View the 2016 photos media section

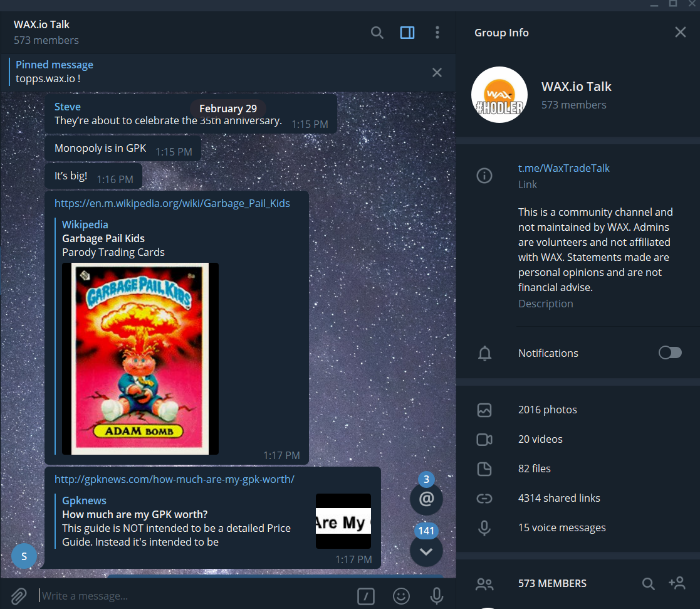pyautogui.click(x=547, y=410)
